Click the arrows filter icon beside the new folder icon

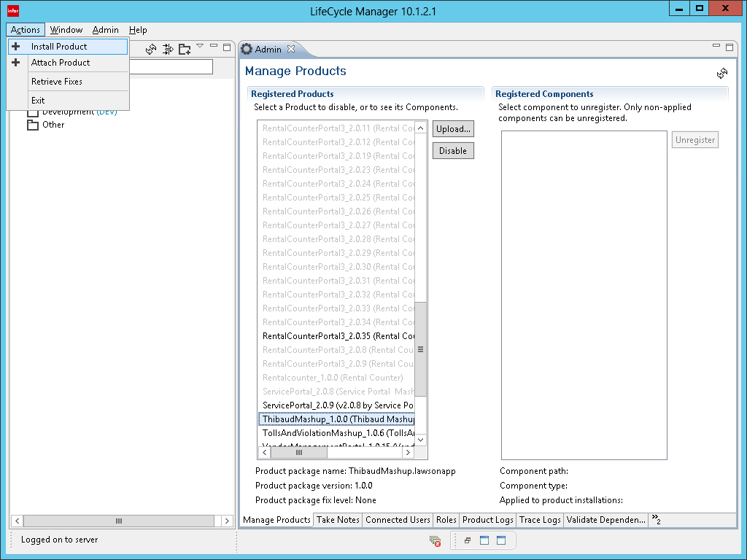168,49
